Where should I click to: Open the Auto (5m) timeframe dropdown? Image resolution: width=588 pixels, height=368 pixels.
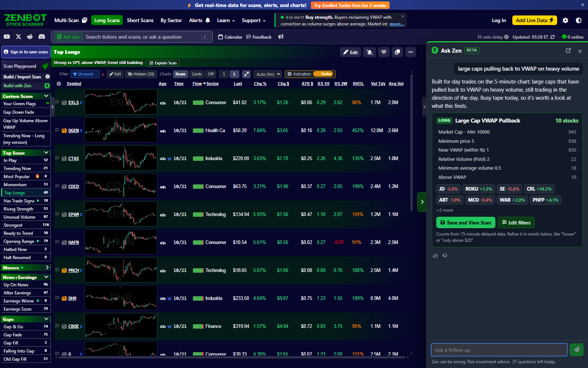pyautogui.click(x=268, y=74)
